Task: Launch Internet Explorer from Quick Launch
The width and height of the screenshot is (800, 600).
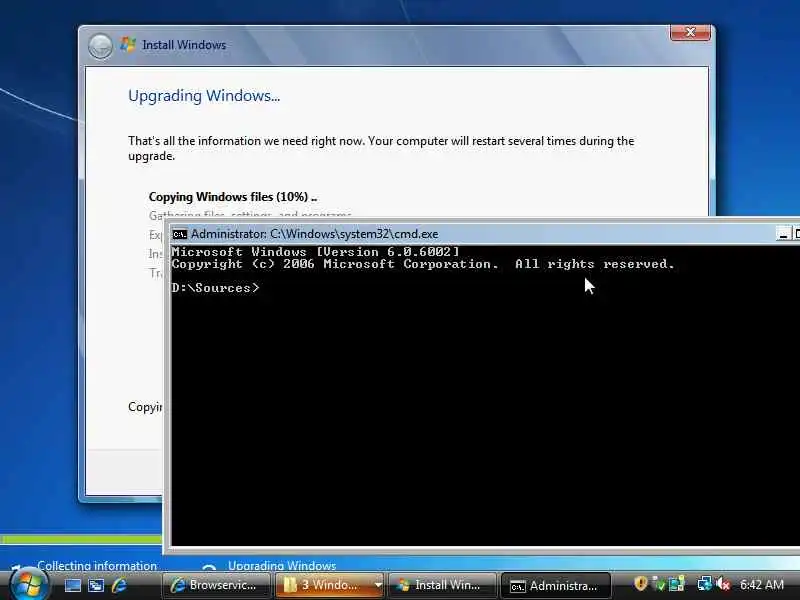Action: pos(119,585)
